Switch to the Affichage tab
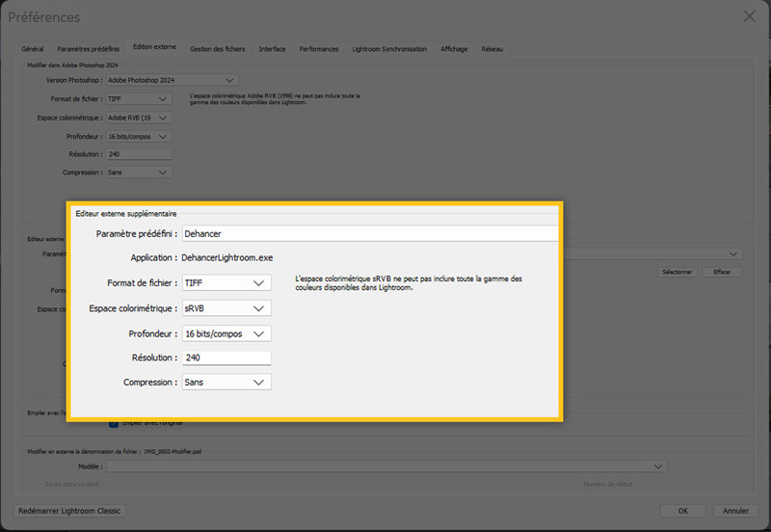This screenshot has width=771, height=532. click(454, 49)
